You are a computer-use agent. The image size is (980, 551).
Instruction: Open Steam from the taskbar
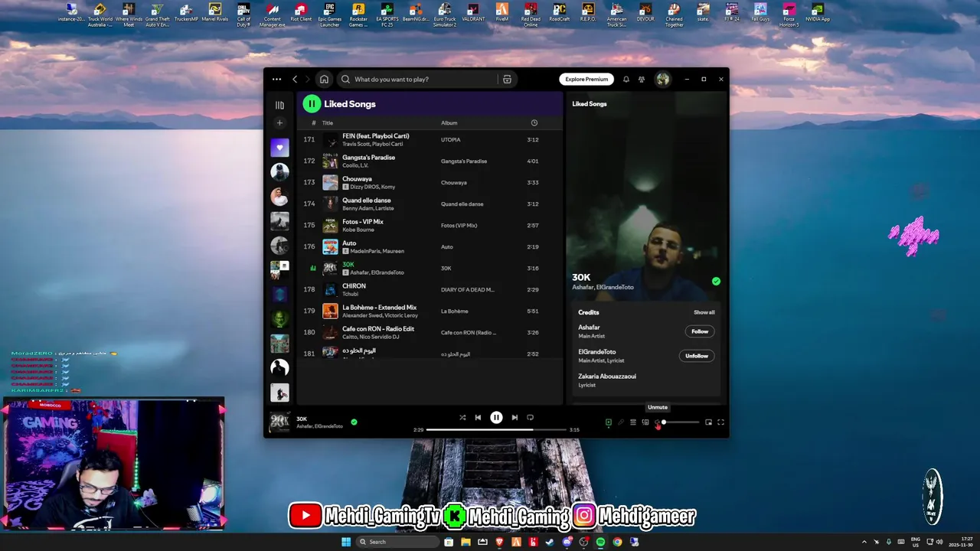[x=549, y=542]
